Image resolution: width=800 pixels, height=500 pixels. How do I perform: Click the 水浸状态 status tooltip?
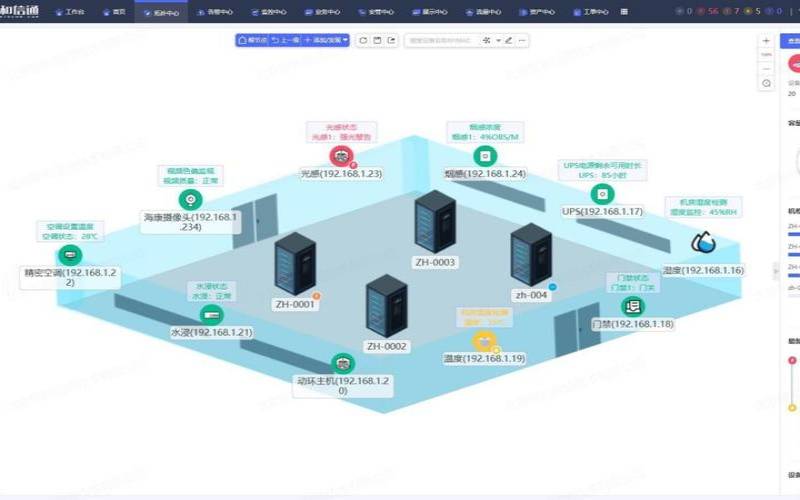tap(211, 291)
